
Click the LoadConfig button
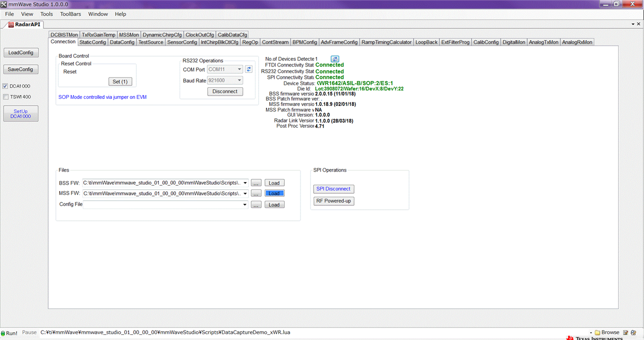(x=21, y=53)
